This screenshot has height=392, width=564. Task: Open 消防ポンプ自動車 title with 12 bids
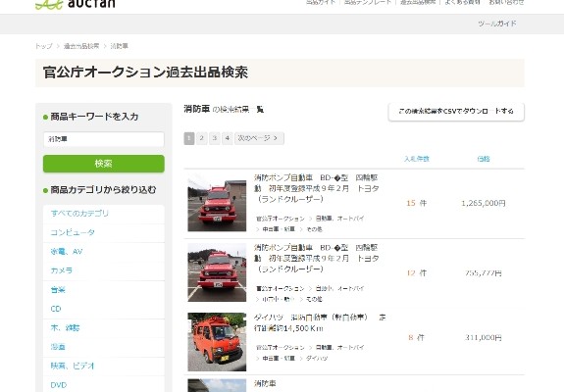[x=317, y=259]
